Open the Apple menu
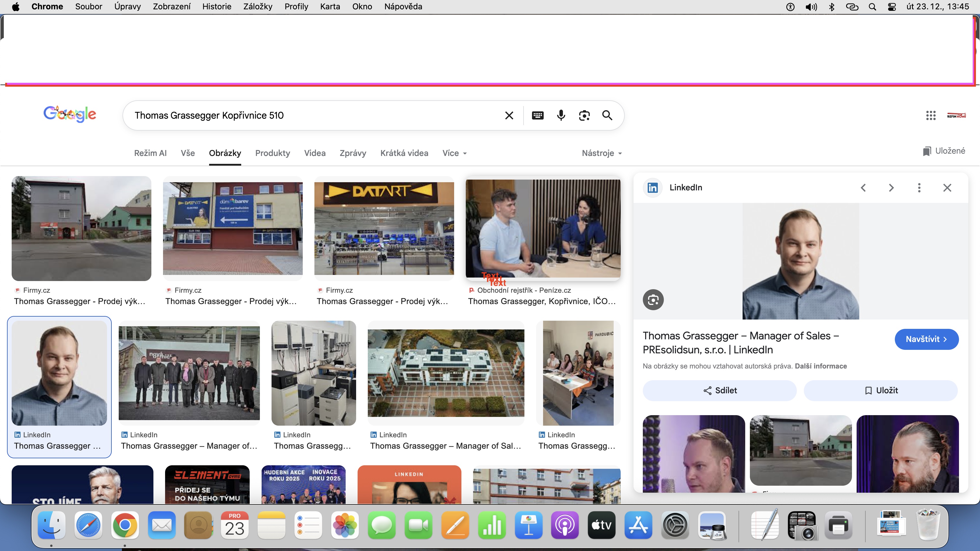 [15, 6]
